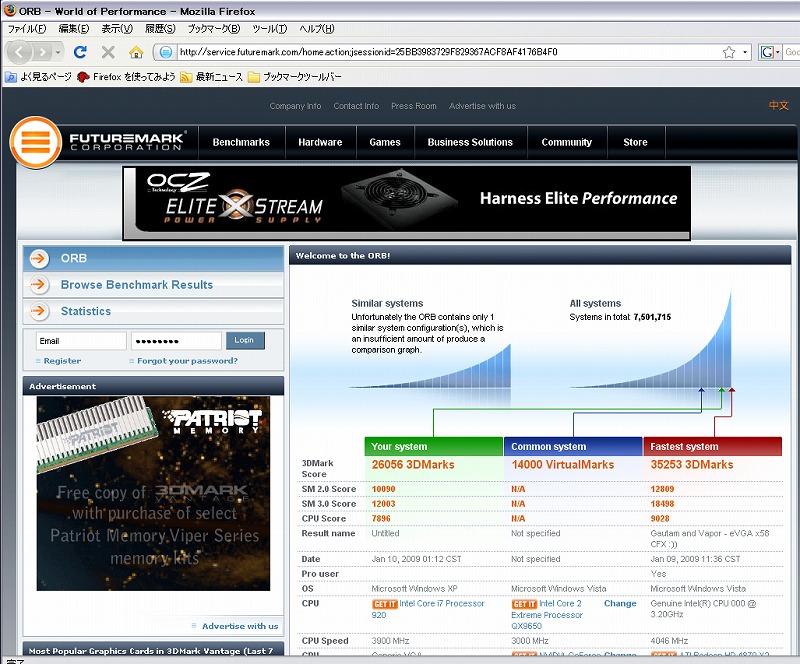Click the Login button
800x664 pixels.
(245, 340)
